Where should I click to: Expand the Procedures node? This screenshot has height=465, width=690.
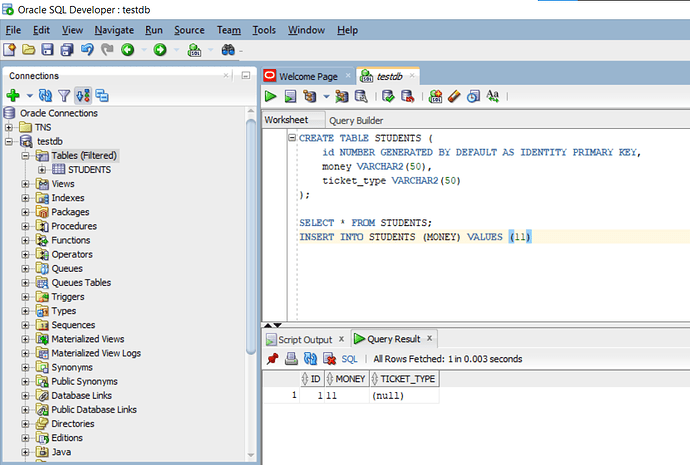(x=25, y=226)
